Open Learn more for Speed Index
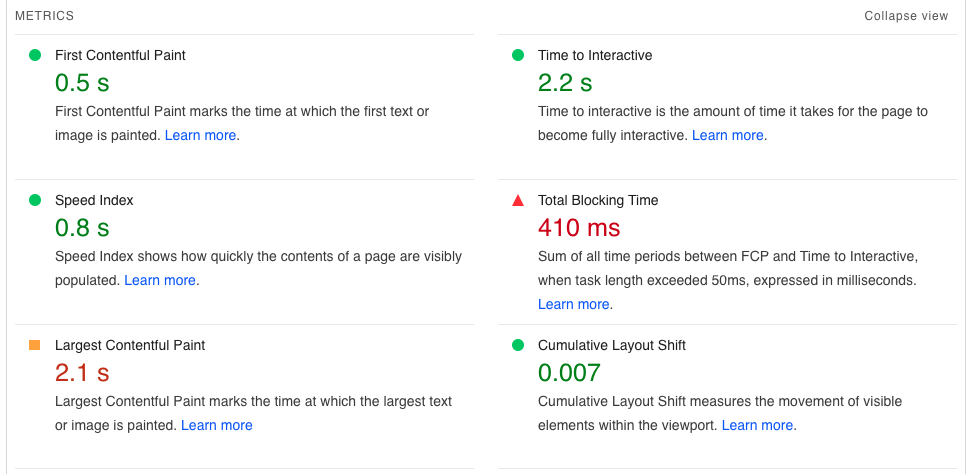This screenshot has width=972, height=474. coord(160,280)
